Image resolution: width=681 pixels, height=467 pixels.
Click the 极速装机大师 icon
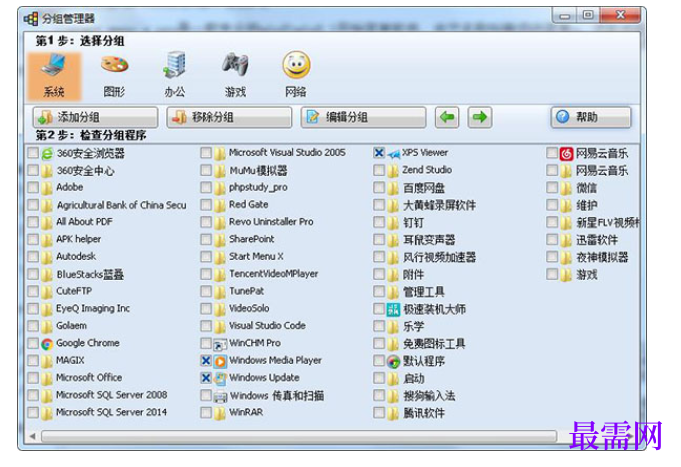click(393, 309)
